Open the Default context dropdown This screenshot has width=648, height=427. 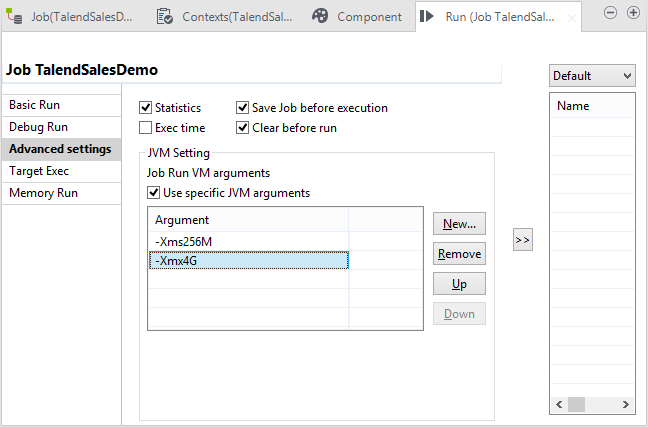point(591,76)
